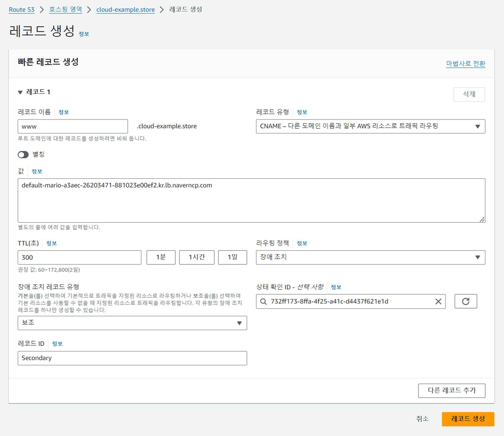This screenshot has width=504, height=436.
Task: Clear the health check ID with X
Action: (438, 301)
